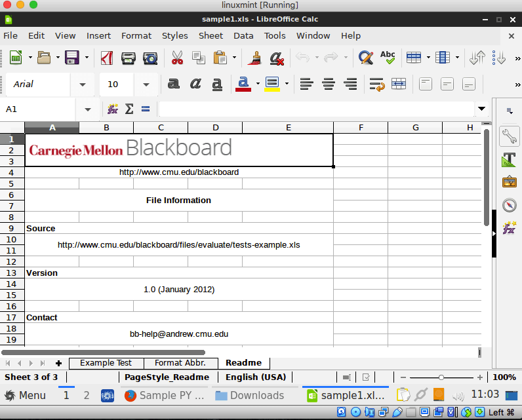Click the Sum (sigma) icon

129,109
